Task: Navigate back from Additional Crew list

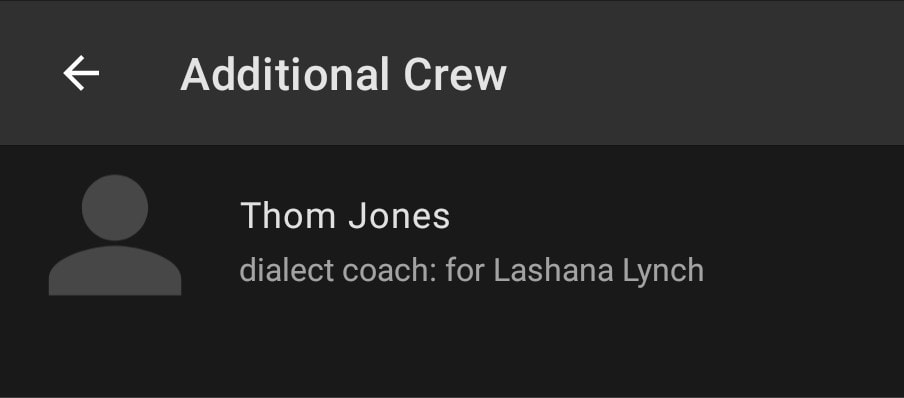Action: 81,73
